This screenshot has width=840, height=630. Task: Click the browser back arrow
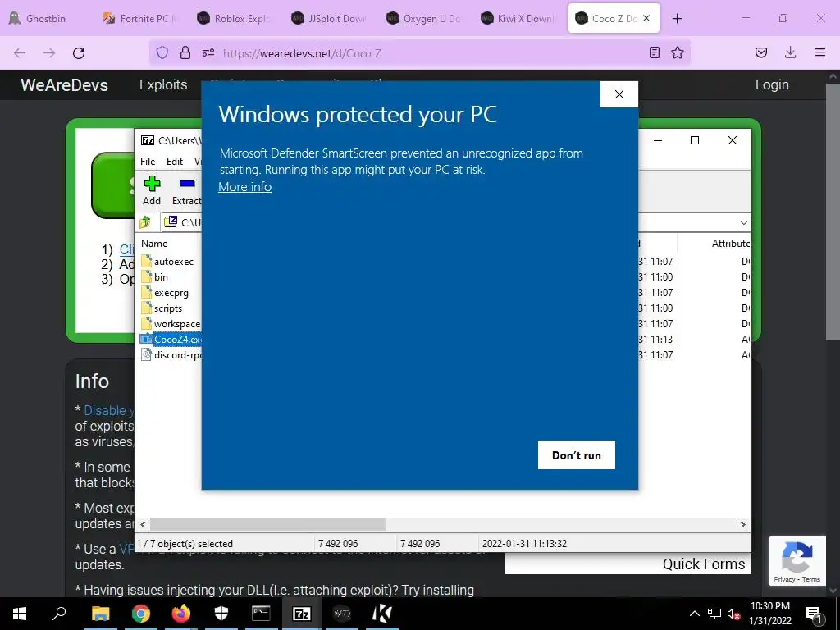(20, 52)
